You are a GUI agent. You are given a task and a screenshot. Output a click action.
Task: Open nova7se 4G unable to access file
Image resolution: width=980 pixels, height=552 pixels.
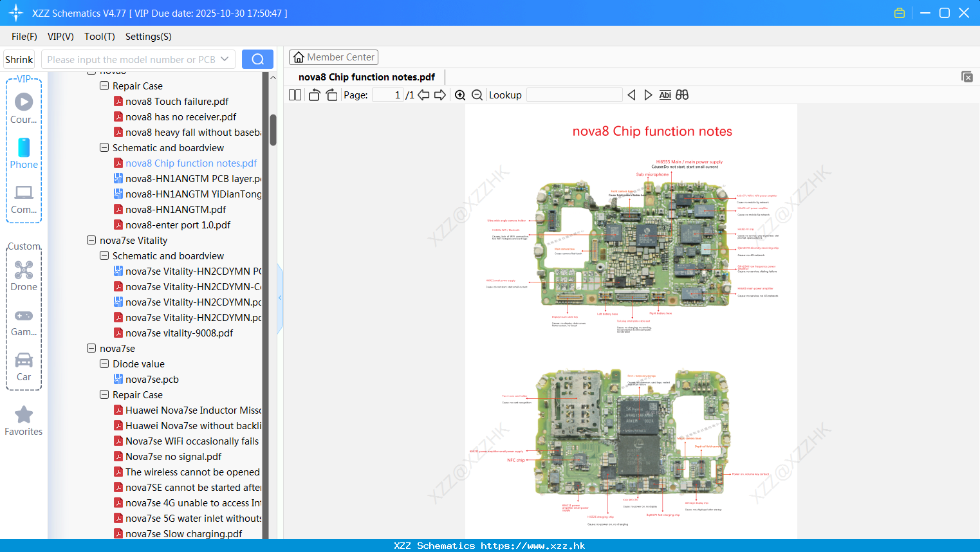pos(194,502)
